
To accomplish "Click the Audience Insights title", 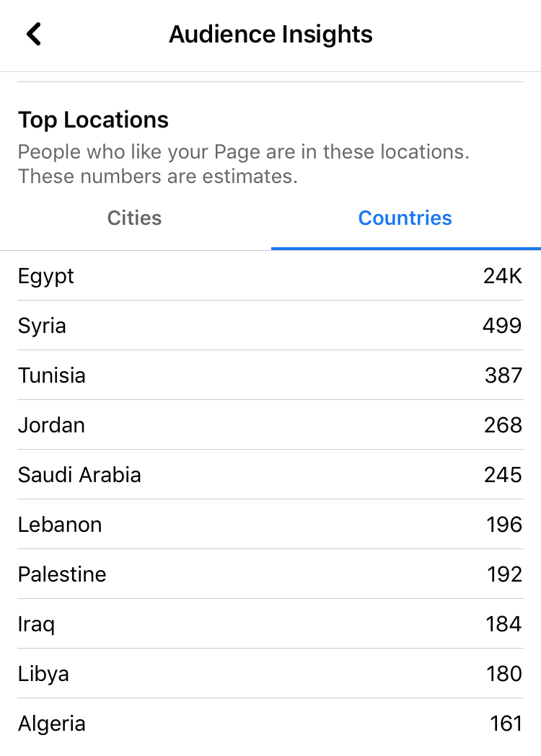I will [x=270, y=34].
